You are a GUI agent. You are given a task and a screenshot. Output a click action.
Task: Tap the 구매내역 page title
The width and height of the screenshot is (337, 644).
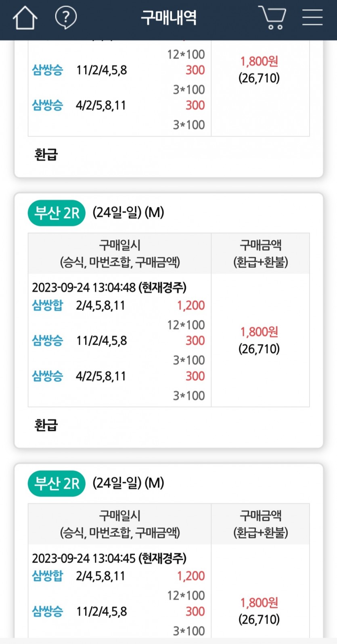(x=169, y=17)
